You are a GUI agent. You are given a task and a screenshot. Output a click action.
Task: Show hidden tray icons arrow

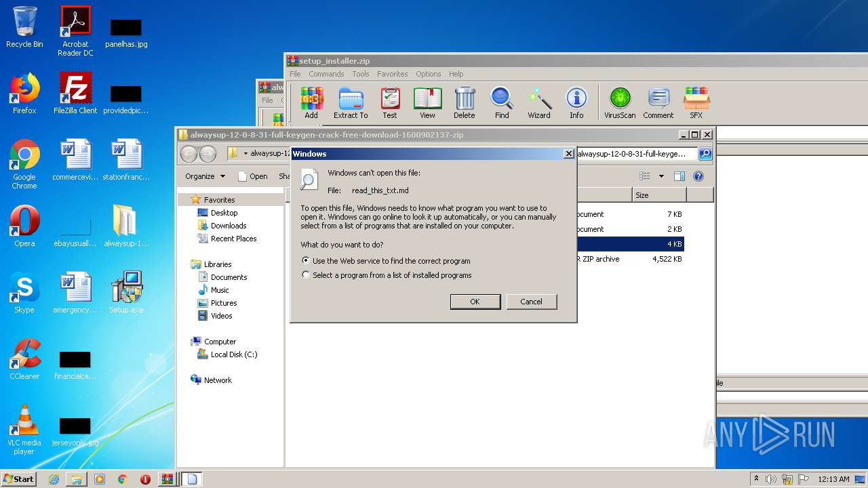click(756, 479)
